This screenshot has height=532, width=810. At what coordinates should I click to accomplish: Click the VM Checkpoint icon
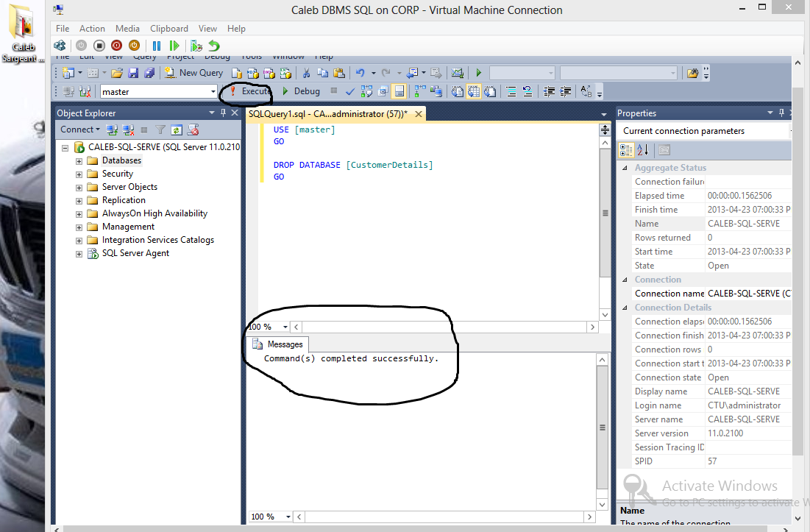tap(196, 46)
